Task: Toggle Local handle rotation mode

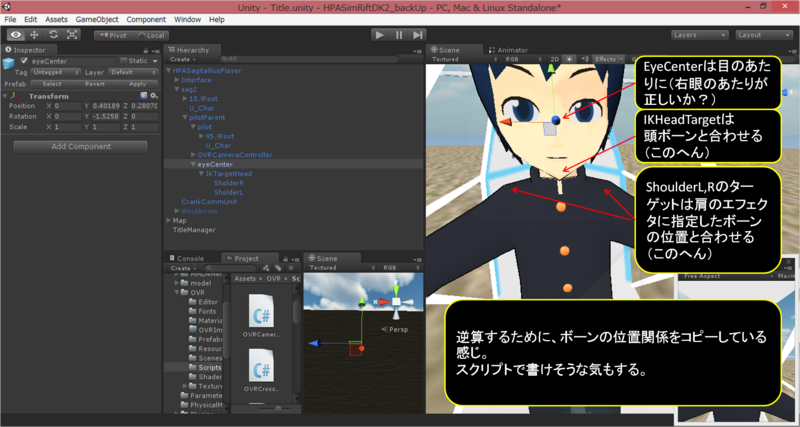Action: click(x=151, y=35)
